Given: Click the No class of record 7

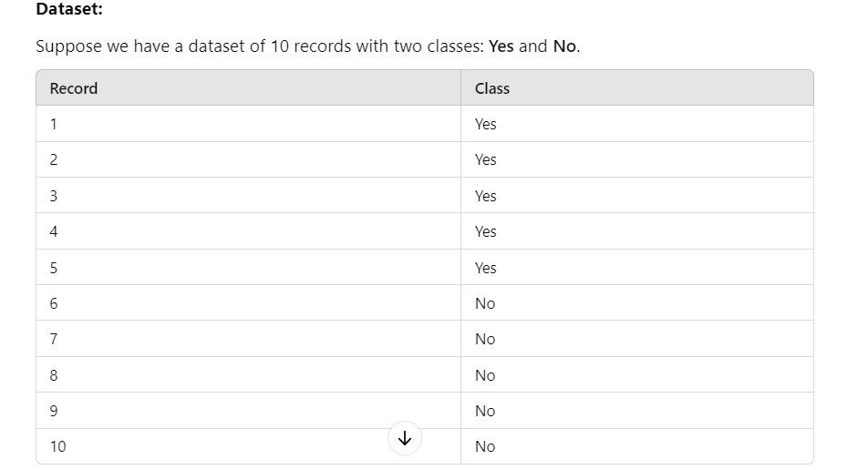Looking at the screenshot, I should click(484, 339).
